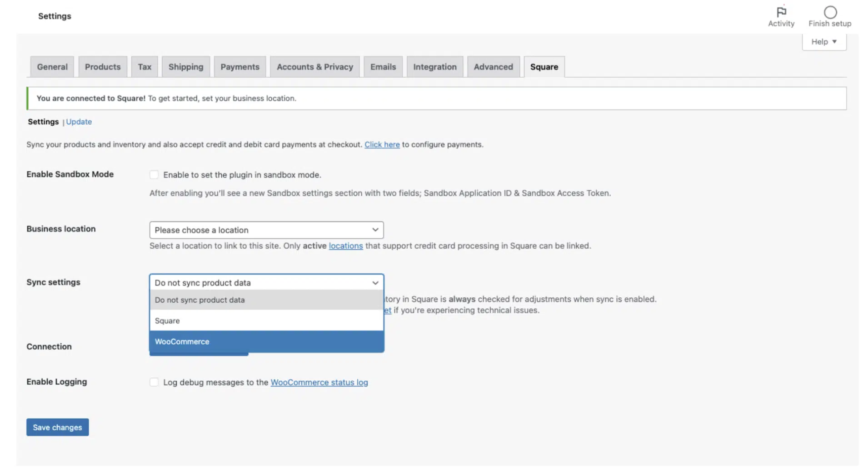
Task: Click the Finish setup icon
Action: tap(830, 13)
